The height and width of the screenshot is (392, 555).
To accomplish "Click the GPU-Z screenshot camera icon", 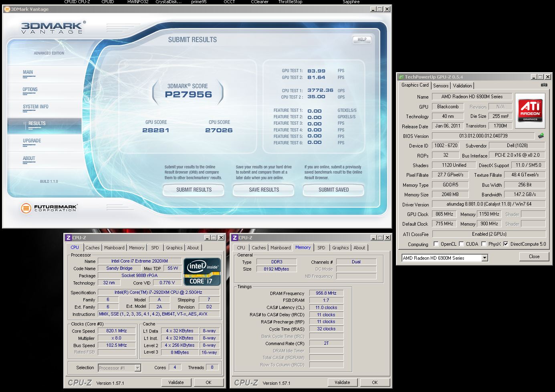I will [544, 85].
